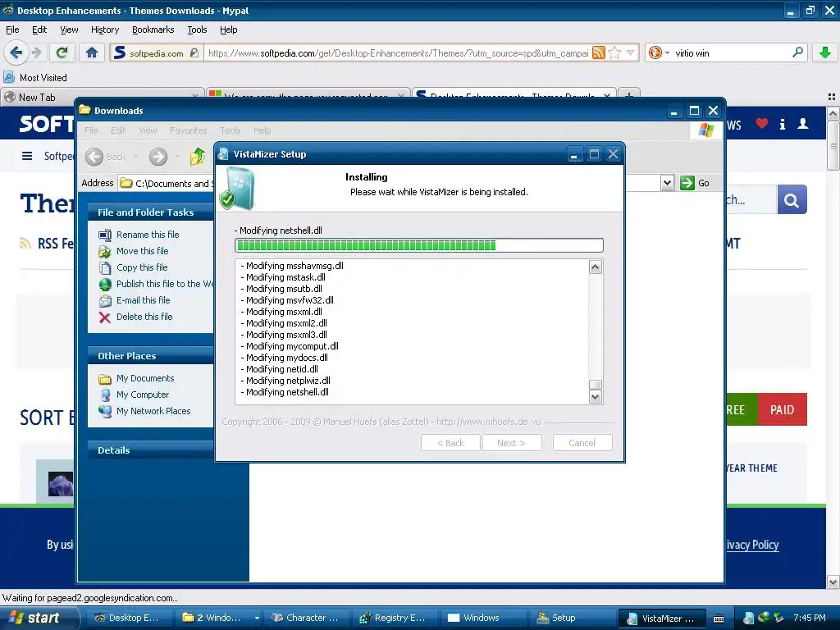This screenshot has width=840, height=630.
Task: Open the browser Bookmarks menu
Action: tap(153, 30)
